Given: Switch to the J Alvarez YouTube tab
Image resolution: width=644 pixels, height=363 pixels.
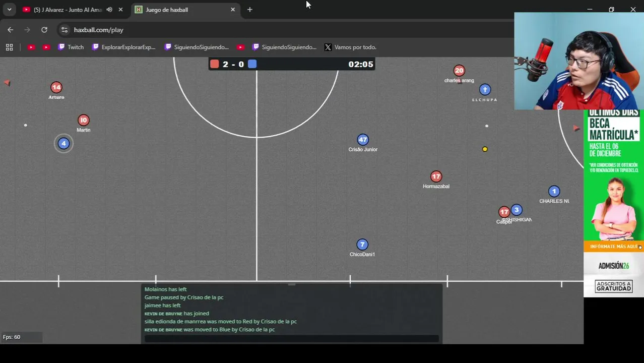Looking at the screenshot, I should [68, 10].
